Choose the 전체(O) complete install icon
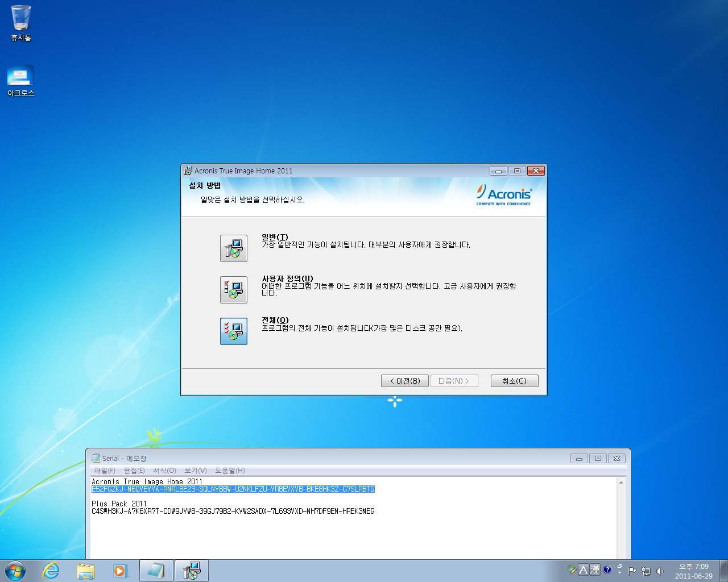 coord(234,331)
